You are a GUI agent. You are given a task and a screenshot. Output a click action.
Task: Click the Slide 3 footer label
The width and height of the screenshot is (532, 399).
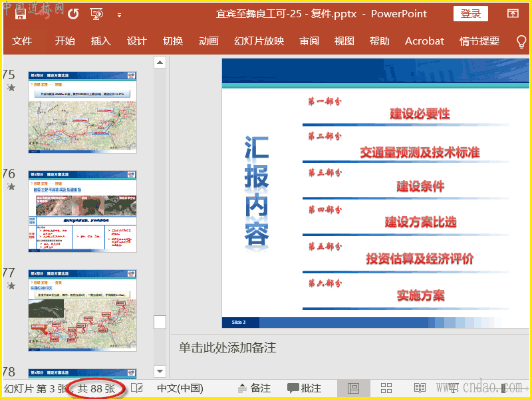239,323
